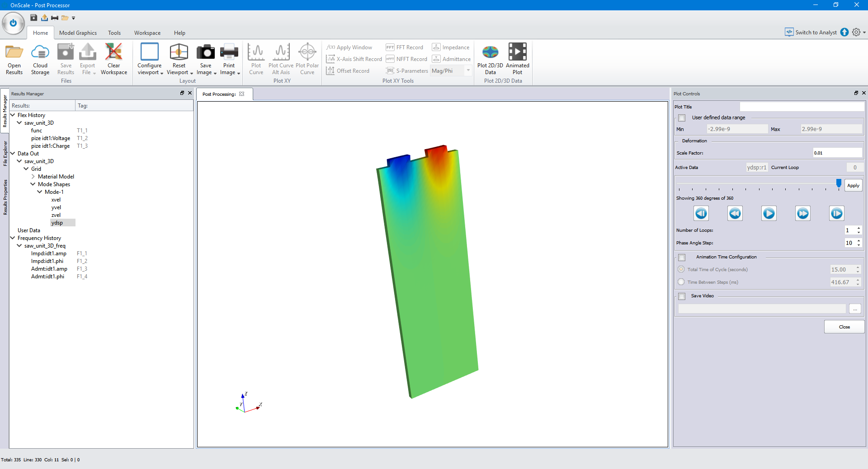Click the FFT Record button
This screenshot has width=868, height=469.
[404, 47]
